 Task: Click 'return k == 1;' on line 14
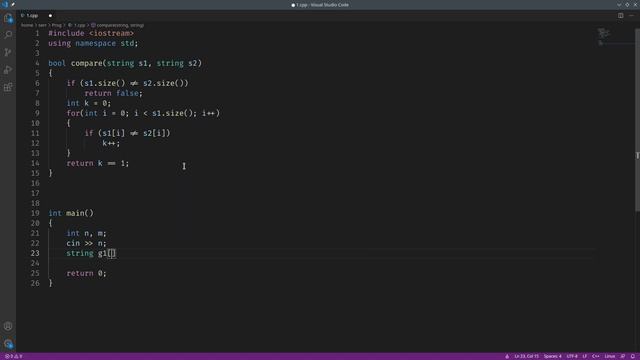pos(98,163)
